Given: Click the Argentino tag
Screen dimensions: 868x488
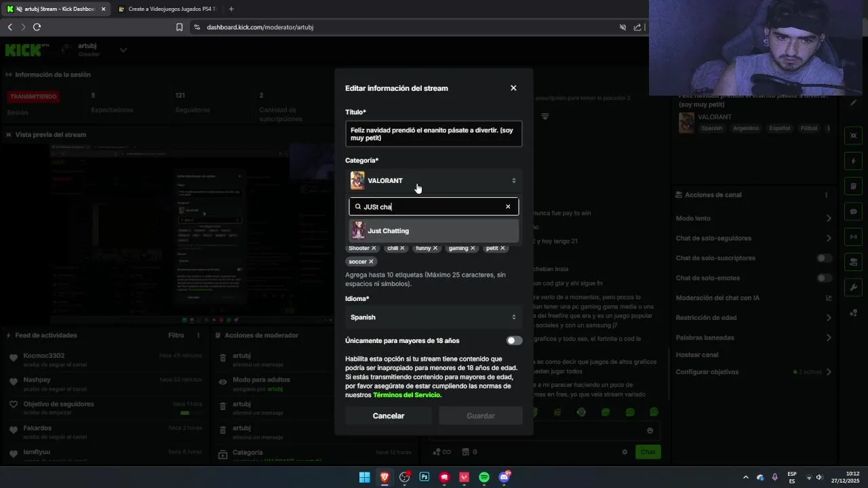Looking at the screenshot, I should point(745,128).
